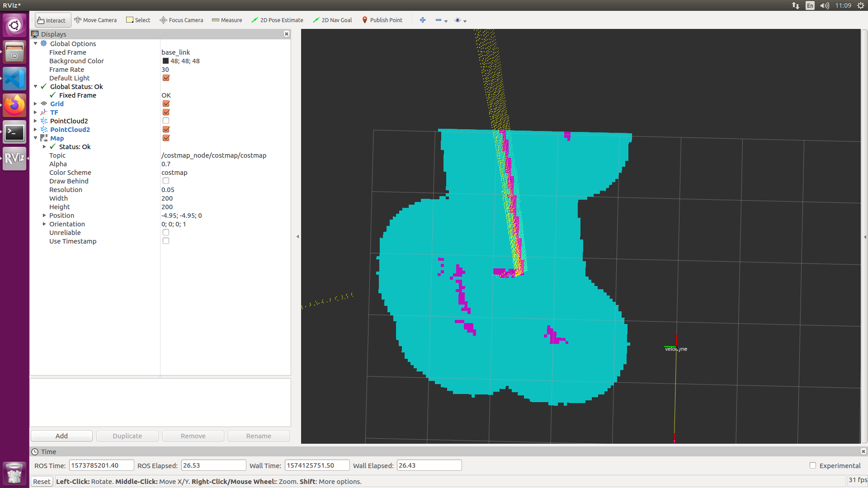868x488 pixels.
Task: Select the Interact tool
Action: 53,20
